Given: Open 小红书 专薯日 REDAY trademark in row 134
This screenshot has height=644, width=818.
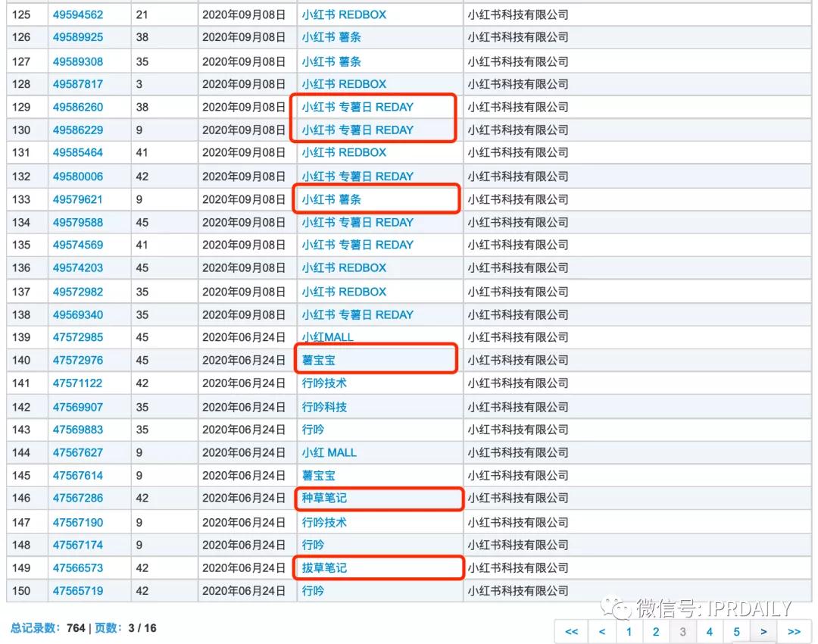Looking at the screenshot, I should pyautogui.click(x=357, y=222).
